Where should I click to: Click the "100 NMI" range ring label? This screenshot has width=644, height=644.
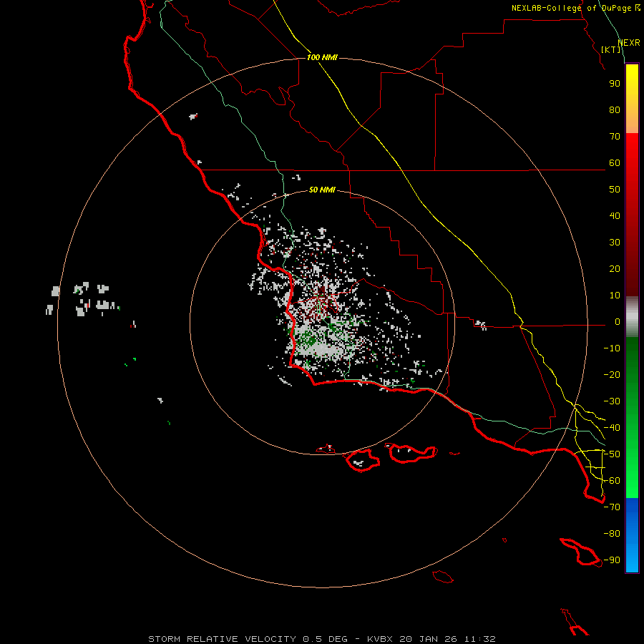(x=322, y=57)
